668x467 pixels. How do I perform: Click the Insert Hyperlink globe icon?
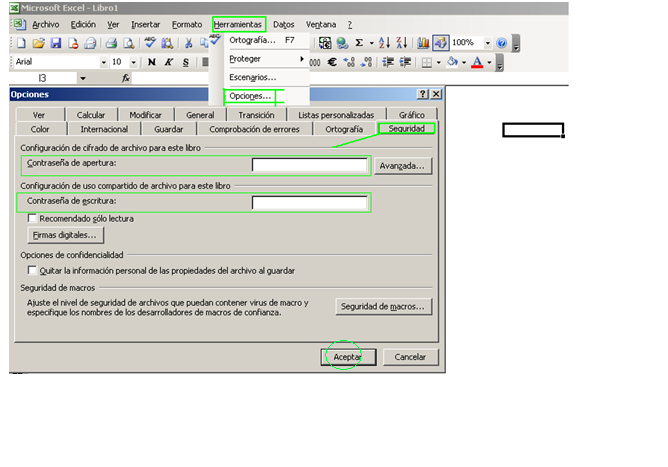click(x=342, y=43)
